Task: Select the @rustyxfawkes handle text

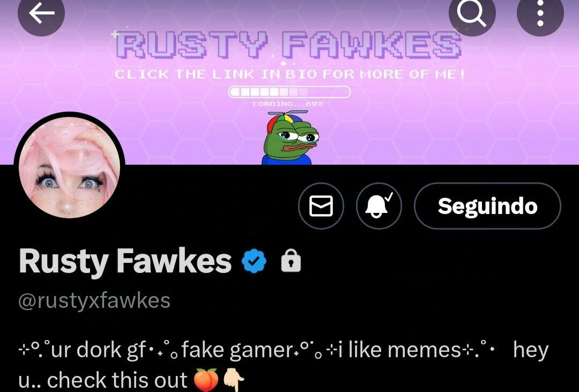Action: tap(94, 301)
